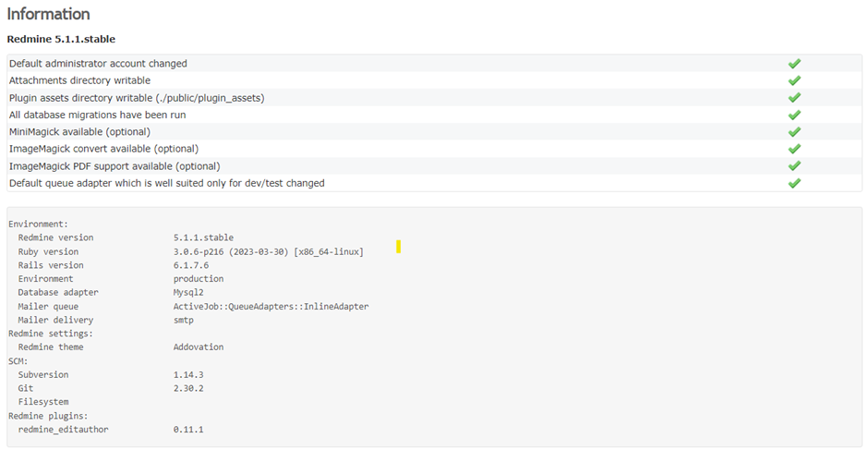The width and height of the screenshot is (868, 450).
Task: Click 'All database migrations have been run'
Action: (98, 115)
